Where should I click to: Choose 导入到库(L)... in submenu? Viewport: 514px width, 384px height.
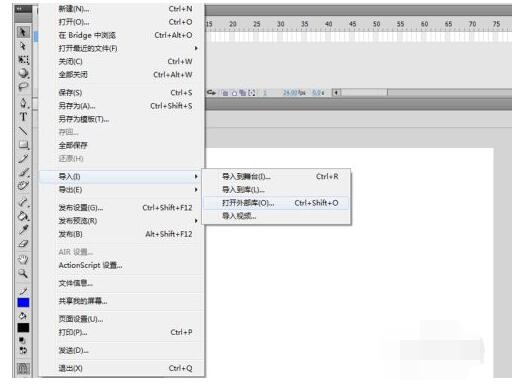(x=276, y=190)
